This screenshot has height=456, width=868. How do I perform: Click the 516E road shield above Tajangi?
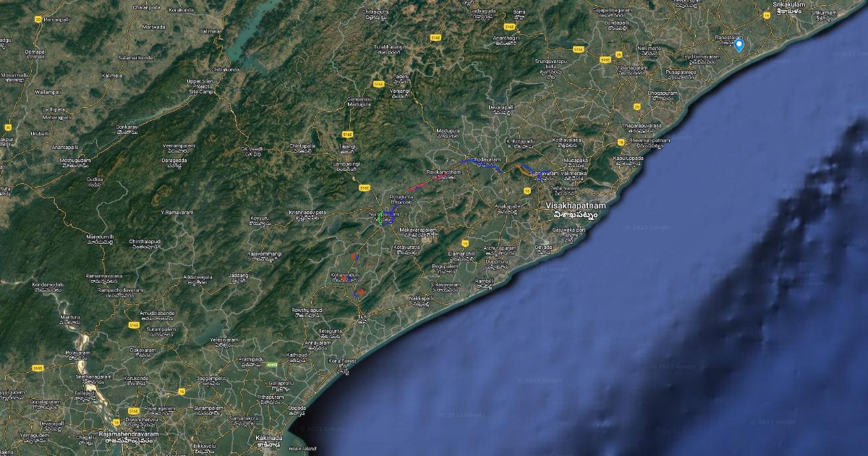(x=347, y=134)
